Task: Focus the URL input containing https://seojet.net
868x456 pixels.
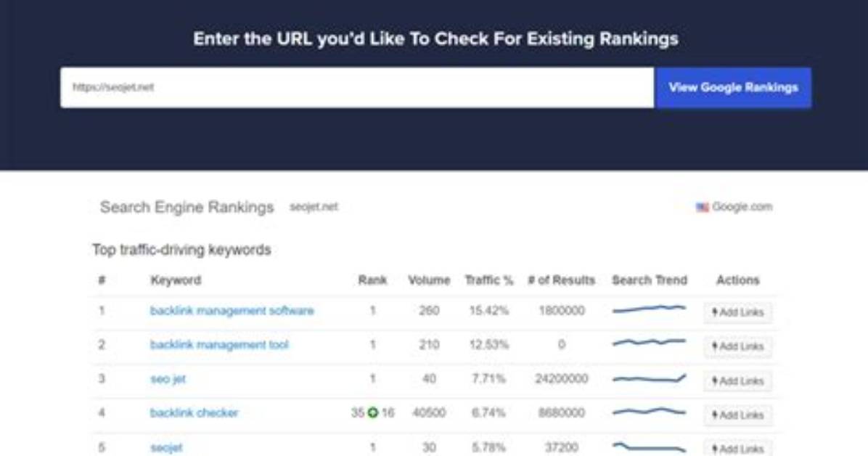Action: [x=357, y=88]
